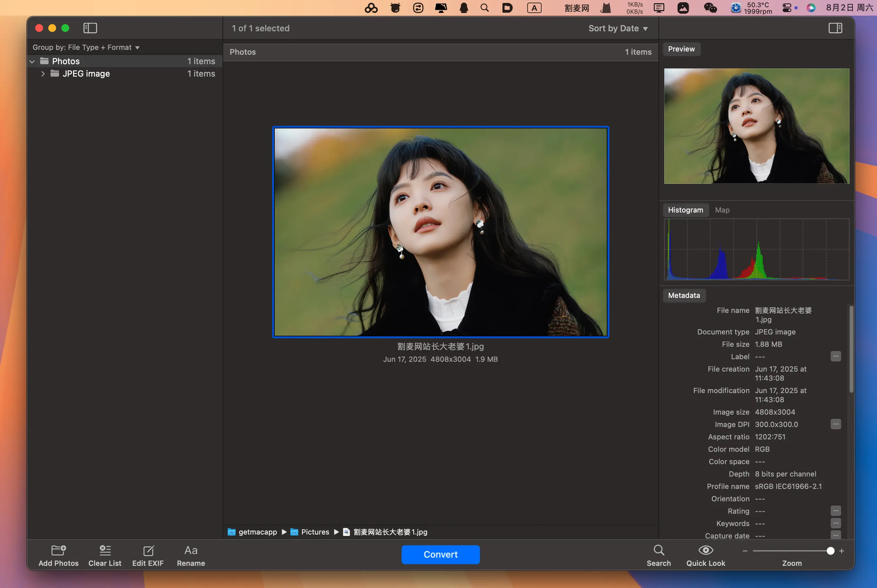Viewport: 877px width, 588px height.
Task: Collapse the Photos group in sidebar
Action: pos(32,62)
